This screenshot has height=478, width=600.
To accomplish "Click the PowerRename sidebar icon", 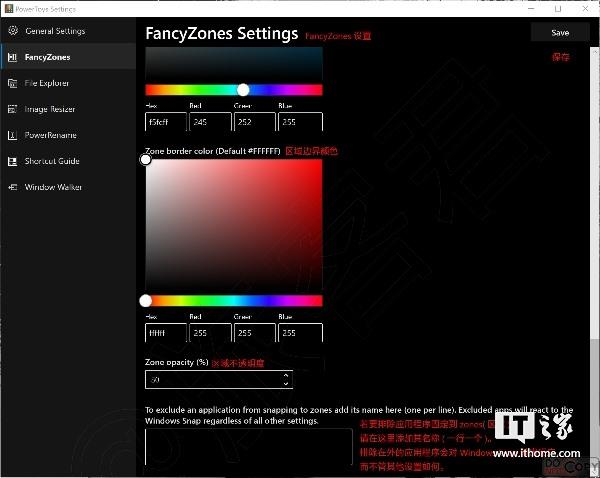I will point(13,135).
